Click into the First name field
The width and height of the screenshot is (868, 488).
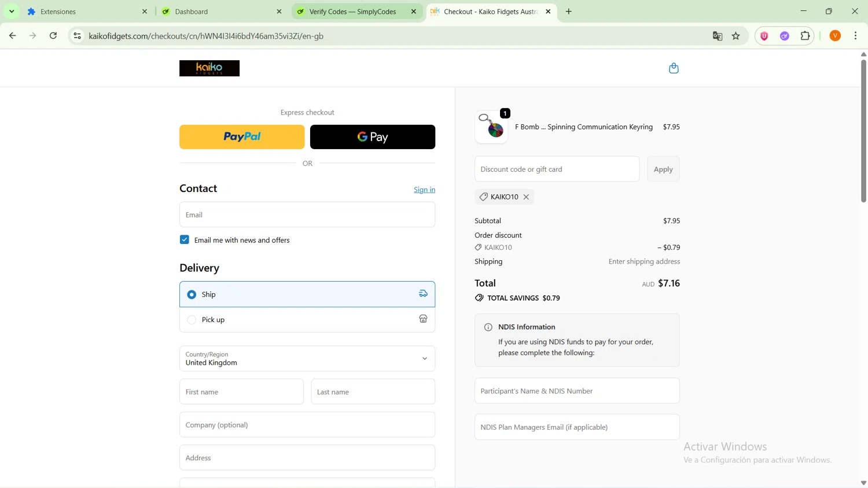pos(241,391)
